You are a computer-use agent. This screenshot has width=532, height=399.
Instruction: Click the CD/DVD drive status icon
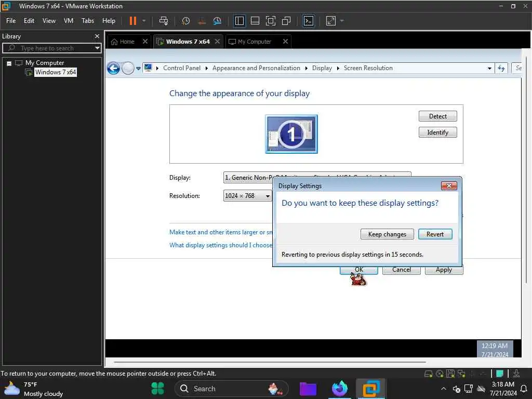440,374
